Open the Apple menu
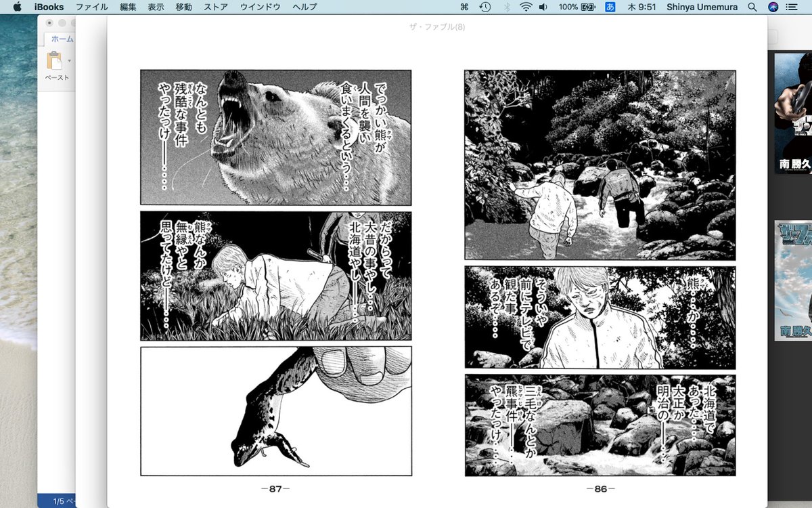Viewport: 812px width, 508px height. 17,7
